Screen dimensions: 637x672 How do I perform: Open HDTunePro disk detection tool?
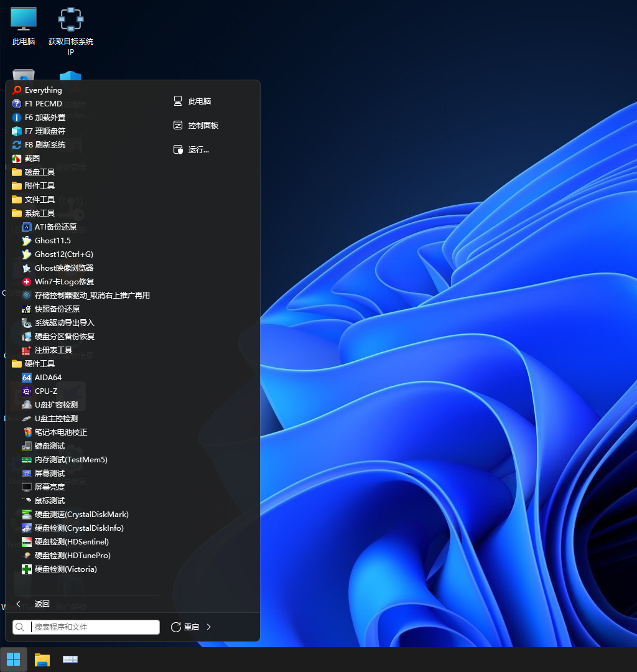click(72, 556)
